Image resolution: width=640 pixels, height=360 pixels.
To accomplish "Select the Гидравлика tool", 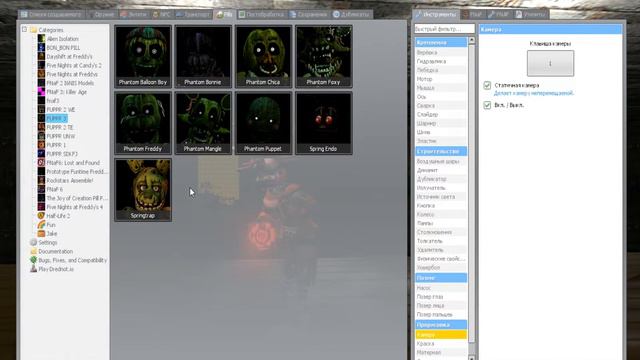I will pyautogui.click(x=441, y=61).
